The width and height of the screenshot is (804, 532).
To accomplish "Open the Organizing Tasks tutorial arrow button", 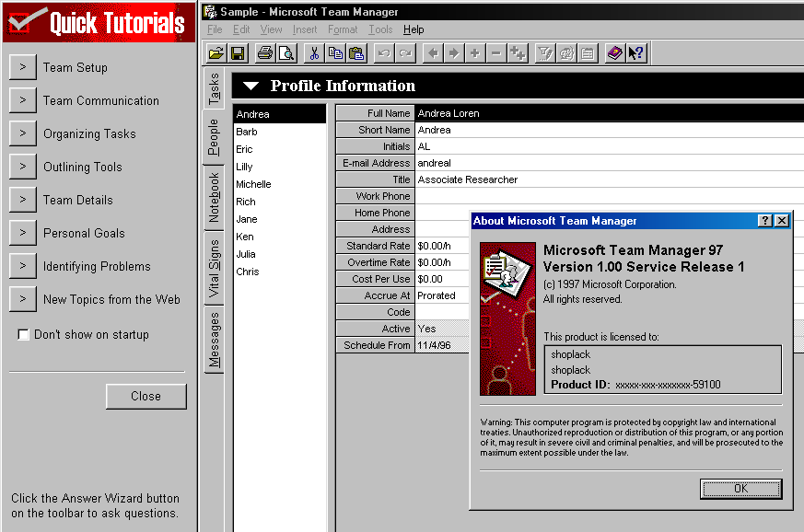I will [22, 133].
